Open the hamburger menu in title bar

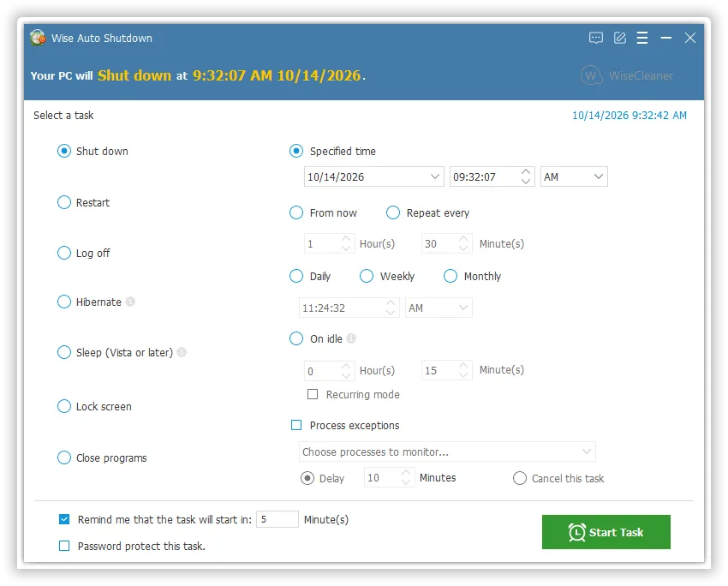click(x=642, y=38)
